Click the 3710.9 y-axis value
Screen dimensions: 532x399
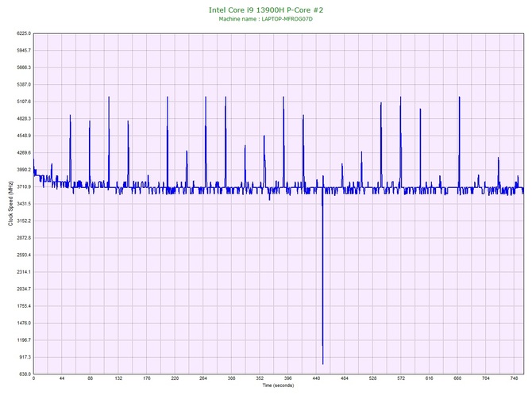24,186
